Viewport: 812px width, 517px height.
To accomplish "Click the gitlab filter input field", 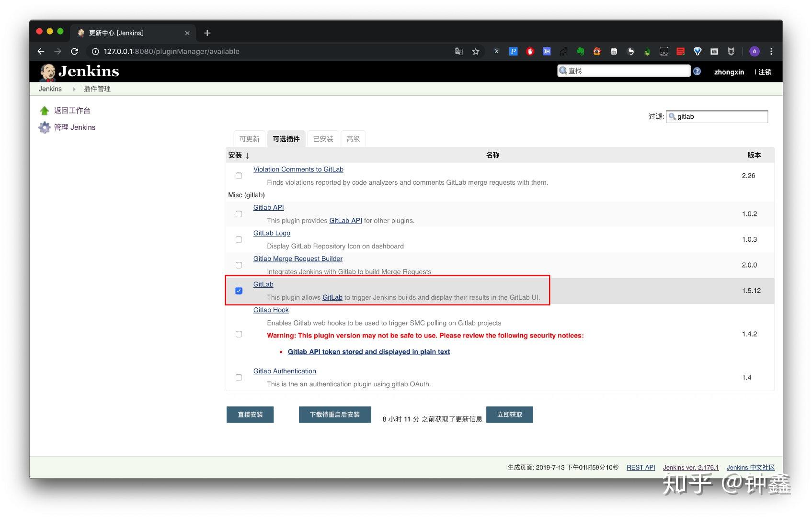I will [x=717, y=116].
